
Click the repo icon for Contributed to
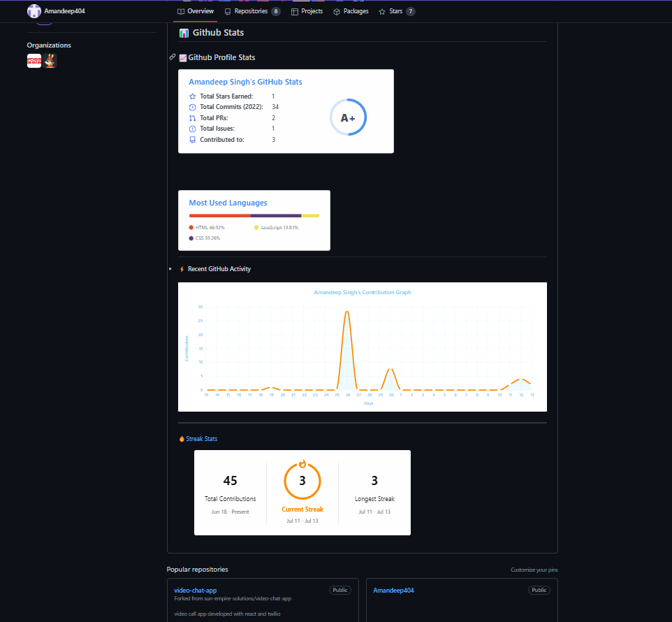[x=192, y=140]
